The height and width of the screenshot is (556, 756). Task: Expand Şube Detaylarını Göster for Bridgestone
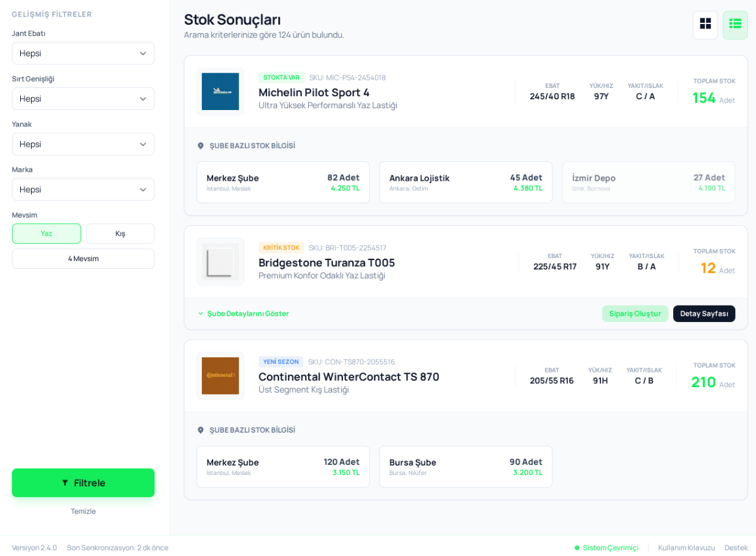[243, 313]
